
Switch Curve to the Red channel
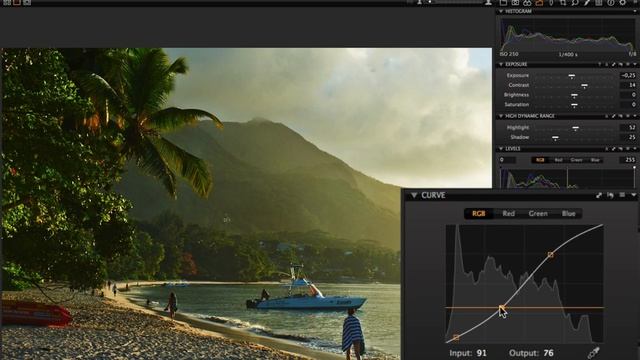point(509,213)
